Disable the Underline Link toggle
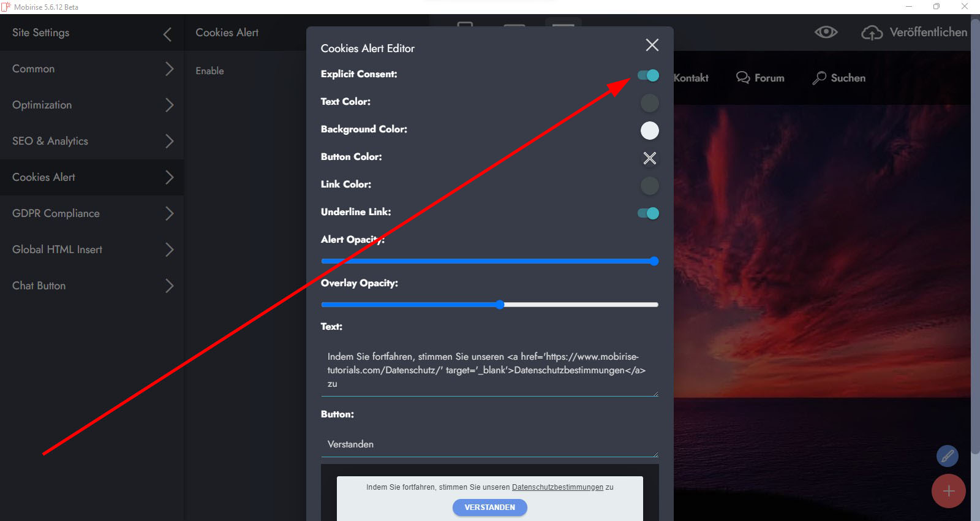 648,213
